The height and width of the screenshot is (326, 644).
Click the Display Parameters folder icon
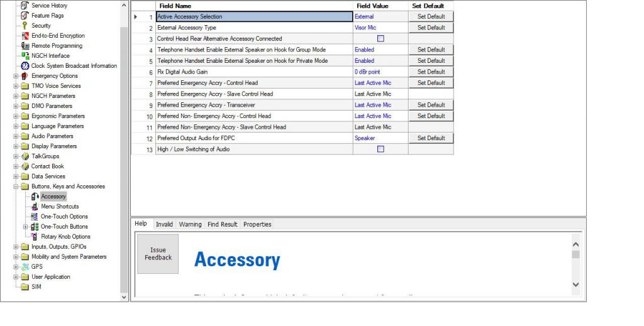point(25,146)
